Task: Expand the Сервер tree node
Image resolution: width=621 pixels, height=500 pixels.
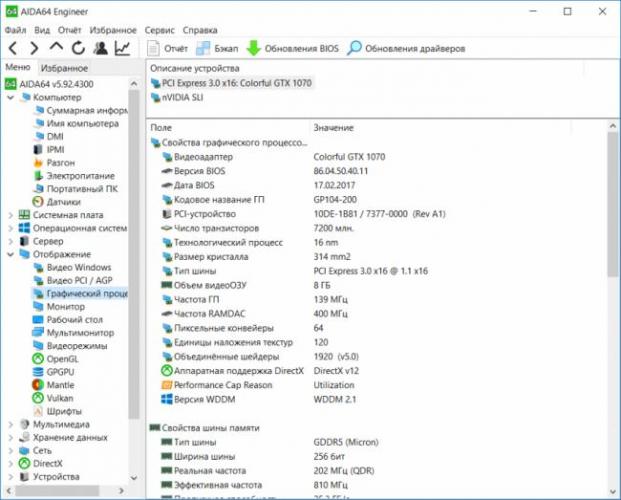Action: pos(11,241)
